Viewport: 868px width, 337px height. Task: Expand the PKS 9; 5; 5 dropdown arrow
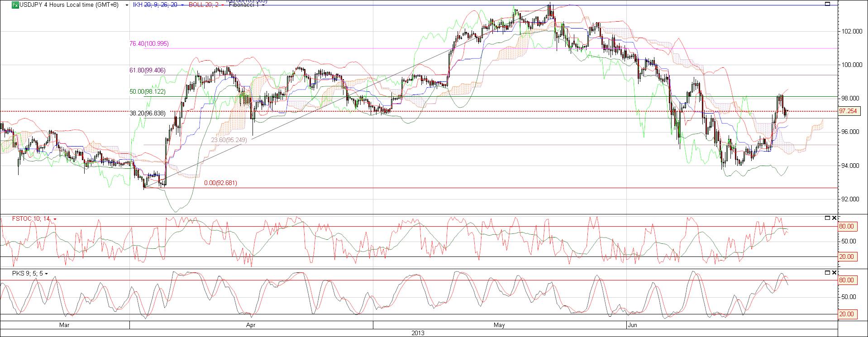[47, 274]
